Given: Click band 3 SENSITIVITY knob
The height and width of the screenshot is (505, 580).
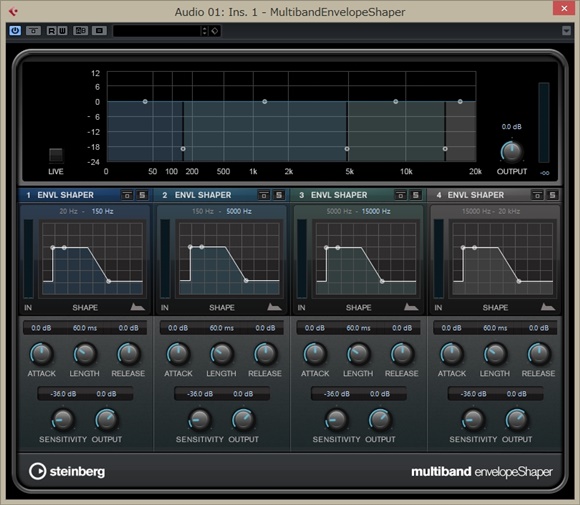Looking at the screenshot, I should pyautogui.click(x=336, y=420).
